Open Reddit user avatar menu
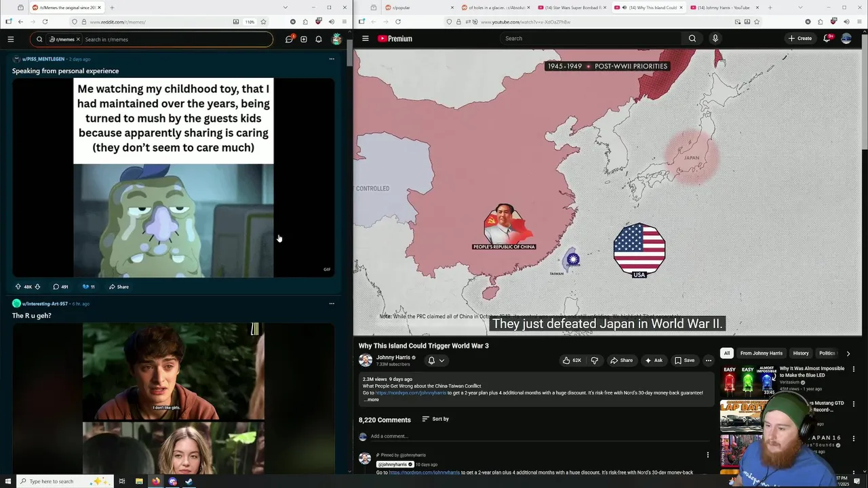The image size is (868, 488). click(x=336, y=39)
